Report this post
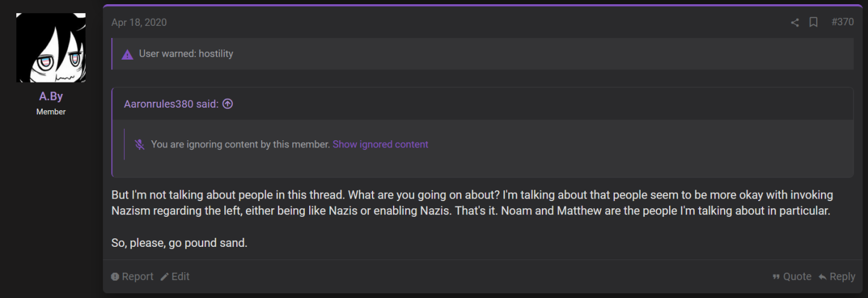The width and height of the screenshot is (868, 298). click(x=132, y=276)
